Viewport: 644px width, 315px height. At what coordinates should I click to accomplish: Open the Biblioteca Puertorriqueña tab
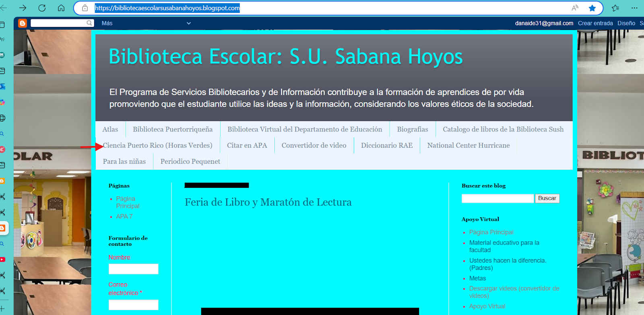[x=173, y=129]
